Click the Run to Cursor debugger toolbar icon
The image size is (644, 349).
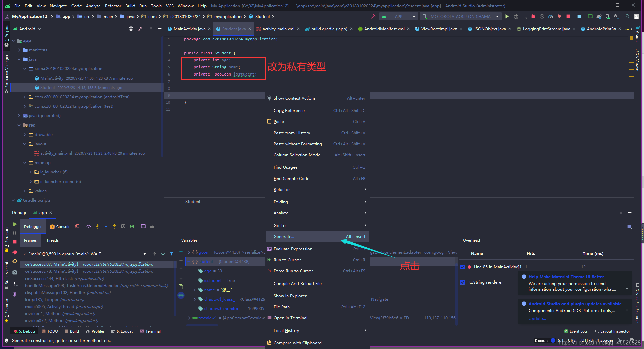tap(132, 226)
